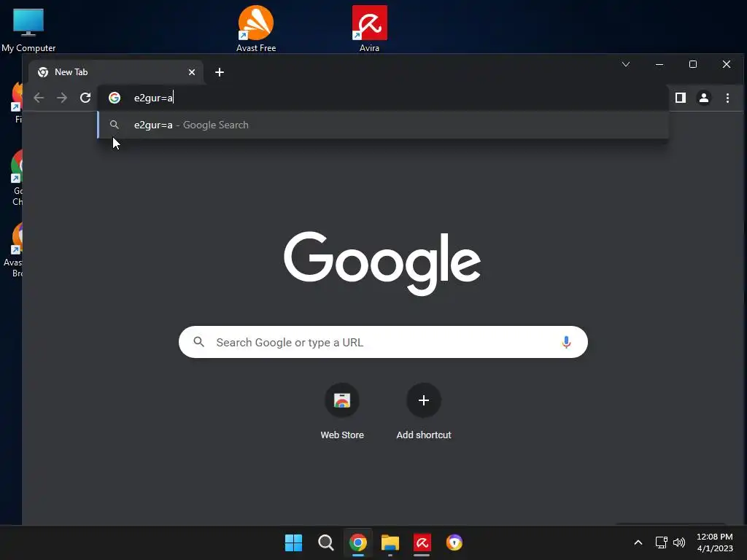Click the address bar containing e2gur=a
Image resolution: width=747 pixels, height=560 pixels.
click(x=384, y=98)
